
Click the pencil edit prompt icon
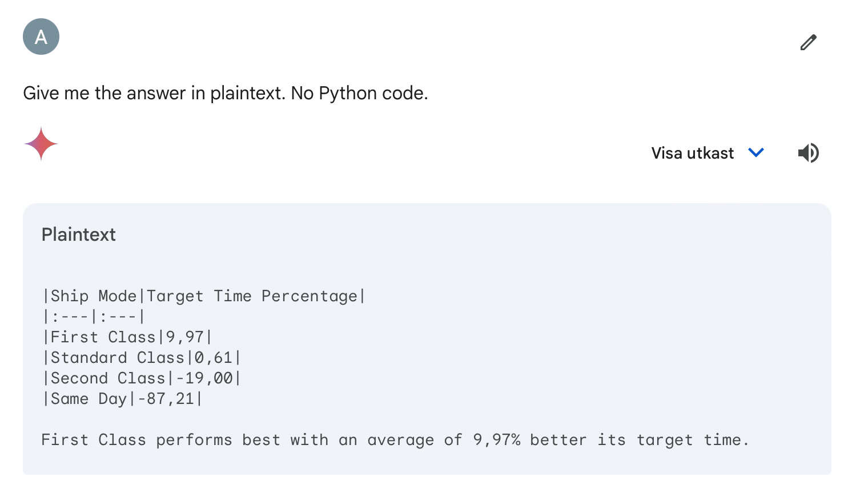808,42
